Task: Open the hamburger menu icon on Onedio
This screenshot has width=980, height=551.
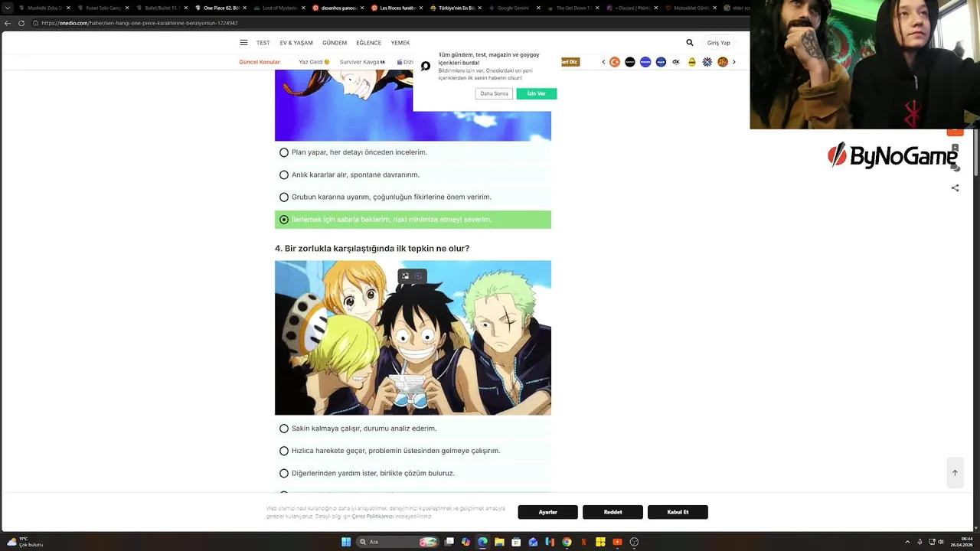Action: click(243, 43)
